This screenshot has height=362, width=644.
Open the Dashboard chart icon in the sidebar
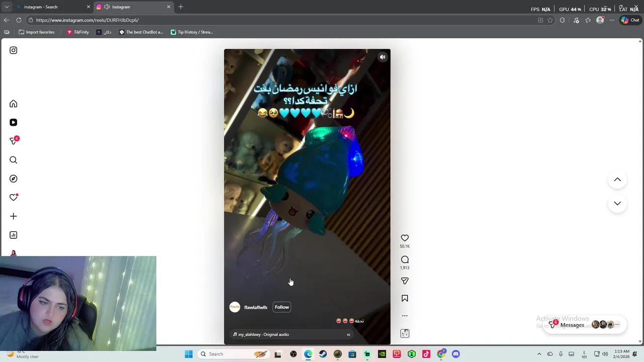[14, 235]
